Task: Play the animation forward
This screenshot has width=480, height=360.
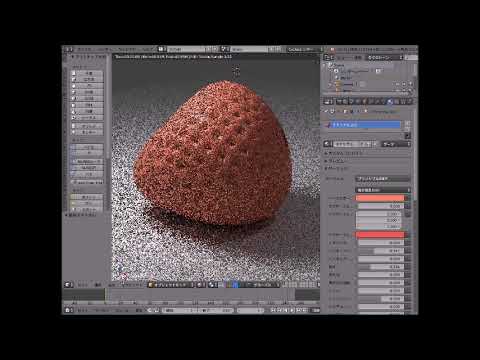Action: [292, 310]
